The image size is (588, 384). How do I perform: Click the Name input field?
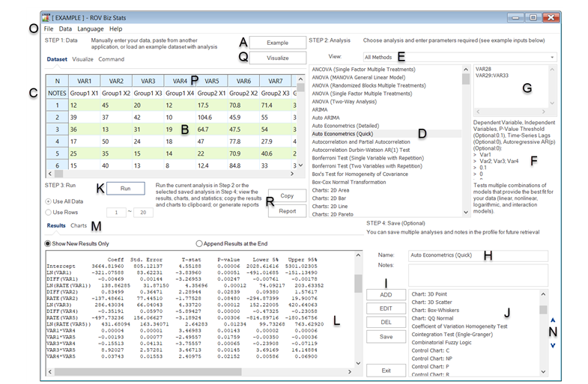click(x=478, y=255)
